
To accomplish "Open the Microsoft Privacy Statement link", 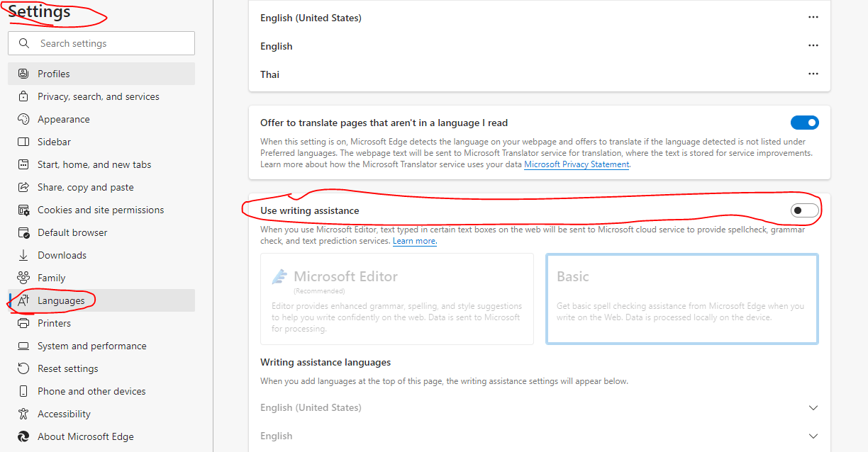I will pos(577,164).
